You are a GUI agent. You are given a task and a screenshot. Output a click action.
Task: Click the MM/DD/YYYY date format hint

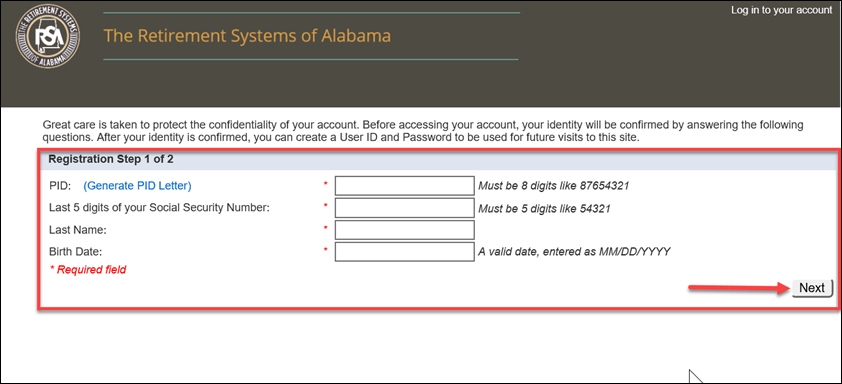(x=574, y=251)
